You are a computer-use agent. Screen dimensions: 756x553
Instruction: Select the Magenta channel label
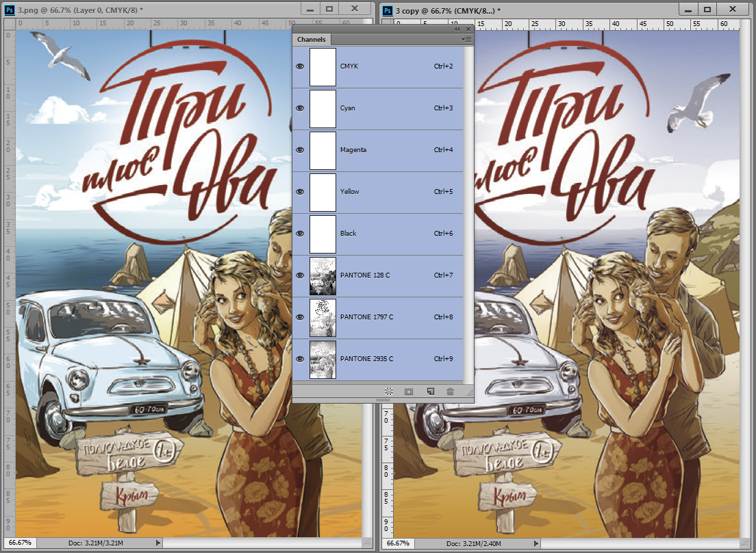pos(353,150)
